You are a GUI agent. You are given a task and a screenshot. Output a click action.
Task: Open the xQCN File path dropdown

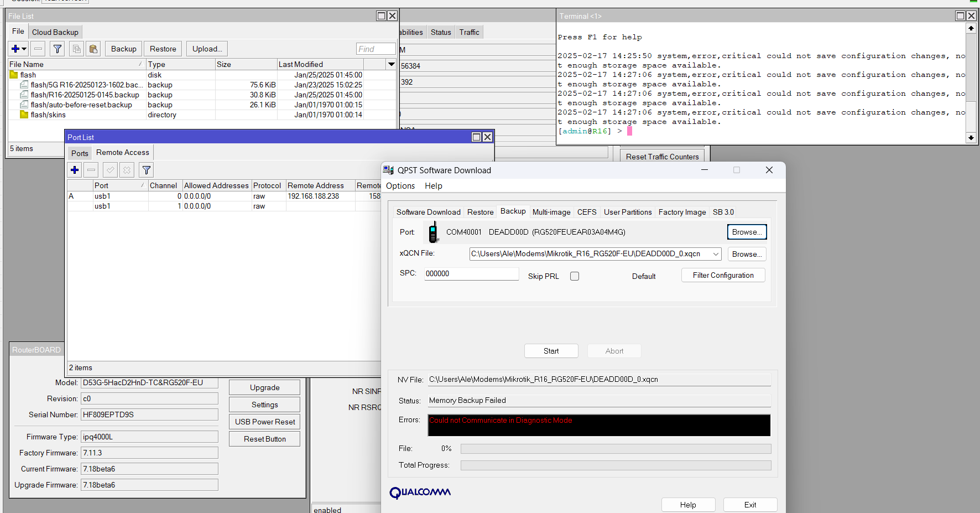click(716, 254)
